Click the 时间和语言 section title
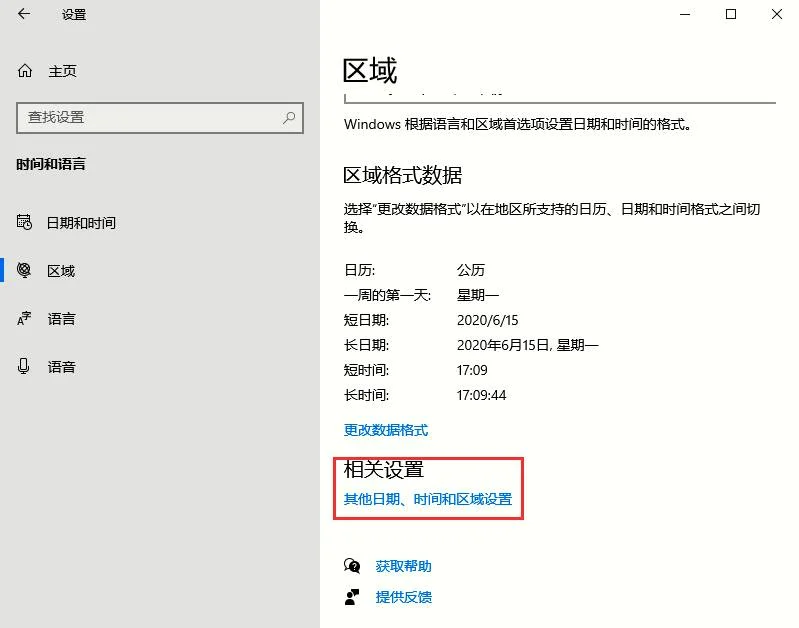Image resolution: width=799 pixels, height=628 pixels. (x=51, y=164)
